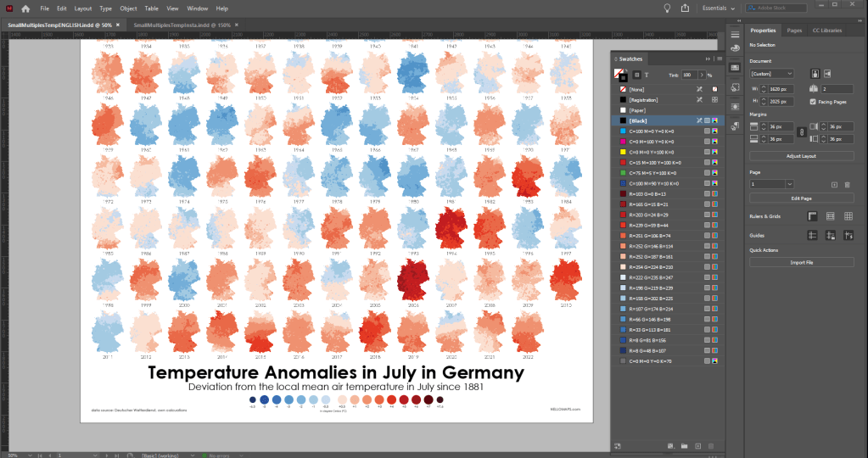The height and width of the screenshot is (458, 868).
Task: Select the R=203 G=24 B=29 red swatch
Action: tap(668, 215)
